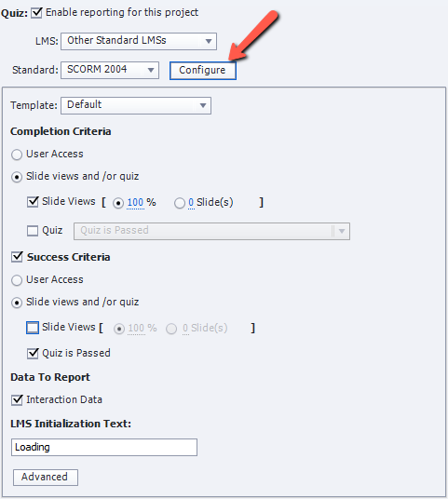Edit the 100 percent value link
448x499 pixels.
click(135, 202)
